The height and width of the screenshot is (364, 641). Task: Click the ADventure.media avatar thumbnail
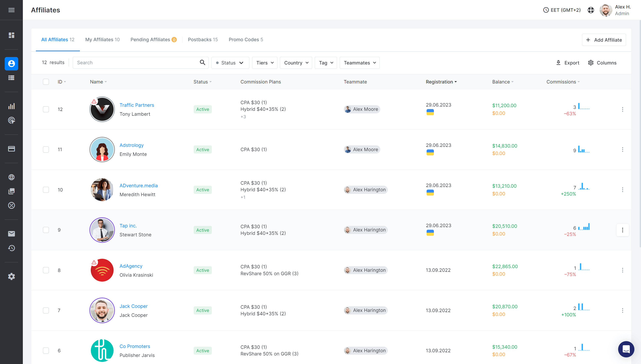click(x=102, y=190)
